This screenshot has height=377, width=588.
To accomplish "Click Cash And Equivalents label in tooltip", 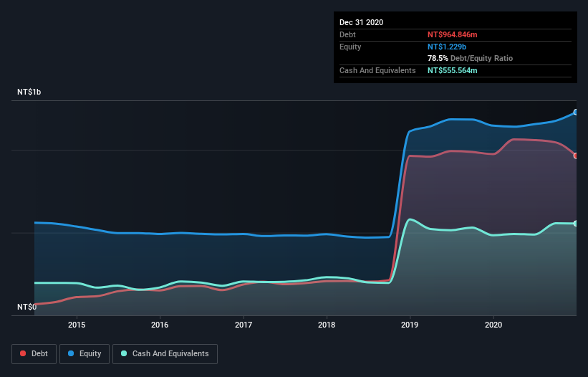I will (377, 70).
